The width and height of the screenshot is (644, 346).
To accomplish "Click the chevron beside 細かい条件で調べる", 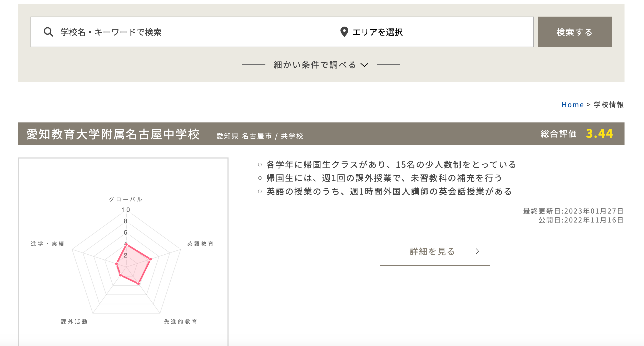I will (364, 65).
